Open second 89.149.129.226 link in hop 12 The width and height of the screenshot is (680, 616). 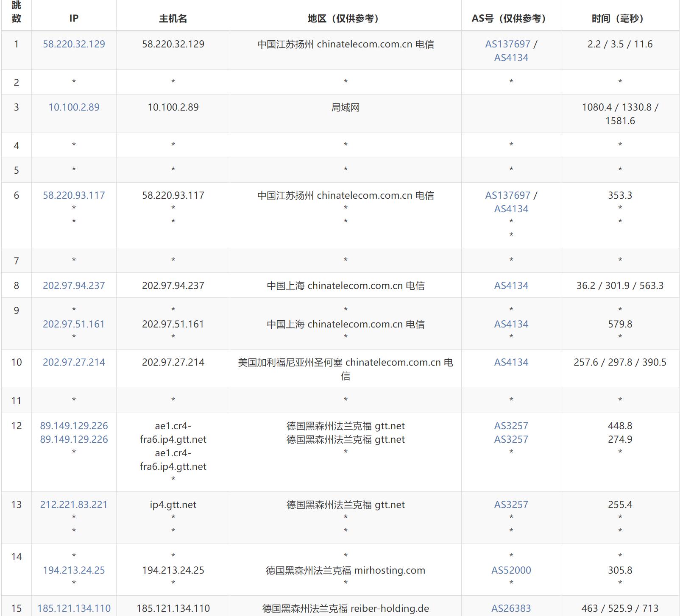(x=74, y=439)
